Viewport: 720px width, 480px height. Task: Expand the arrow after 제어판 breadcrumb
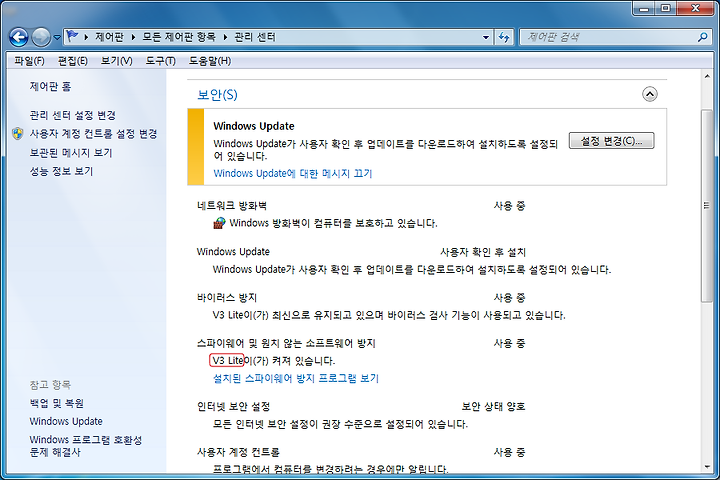point(133,37)
